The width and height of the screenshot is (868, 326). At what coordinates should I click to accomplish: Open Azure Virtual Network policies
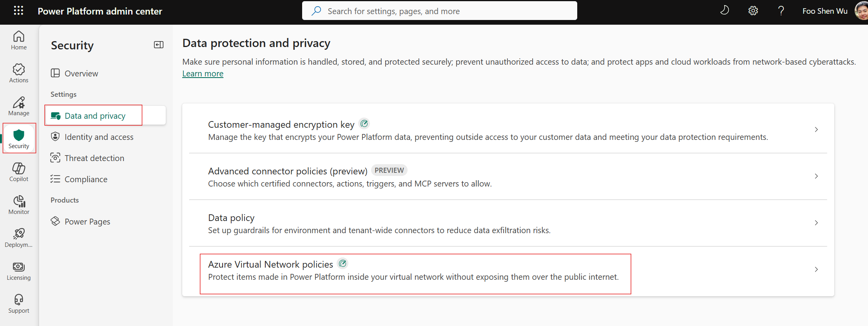pyautogui.click(x=508, y=270)
